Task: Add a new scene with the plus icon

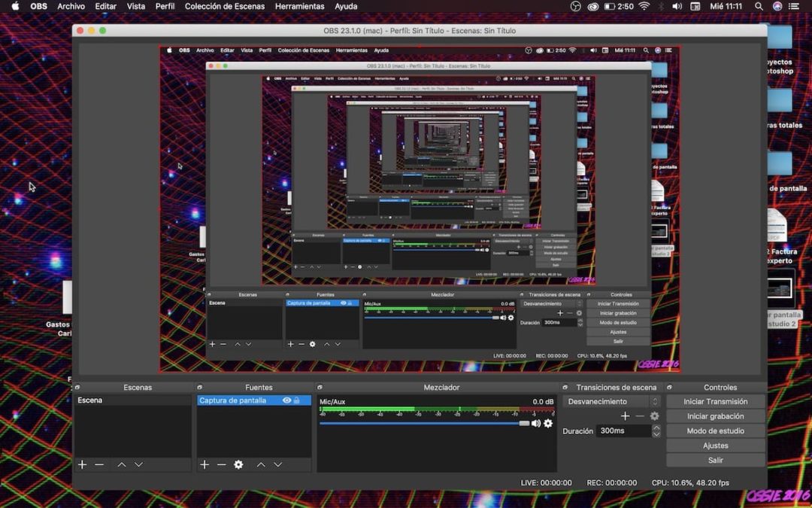Action: coord(82,464)
